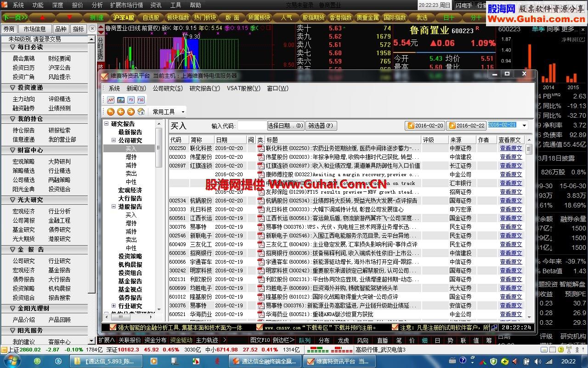Click 查看原文 link for 联化科技 row
The height and width of the screenshot is (368, 588).
coord(511,148)
